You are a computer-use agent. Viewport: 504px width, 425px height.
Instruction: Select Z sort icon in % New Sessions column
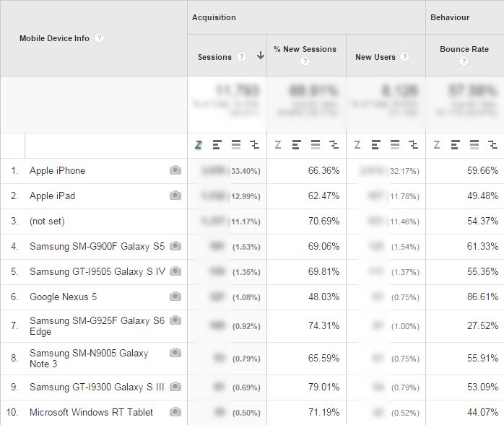(278, 145)
